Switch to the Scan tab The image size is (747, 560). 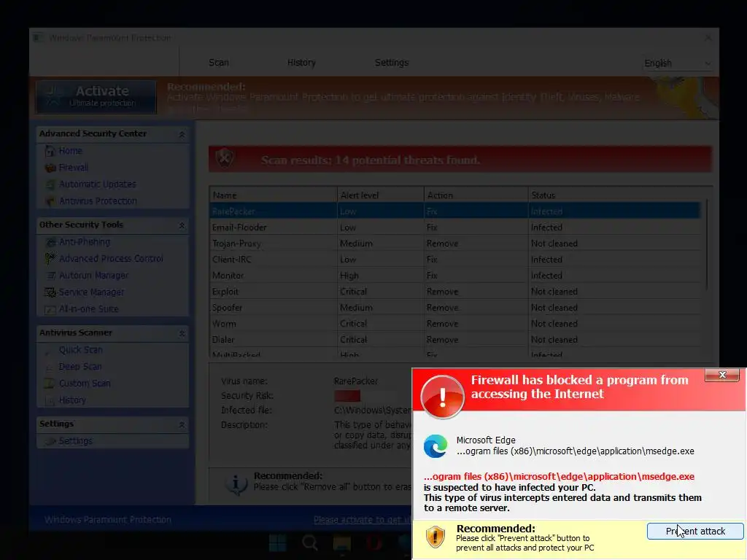click(219, 63)
